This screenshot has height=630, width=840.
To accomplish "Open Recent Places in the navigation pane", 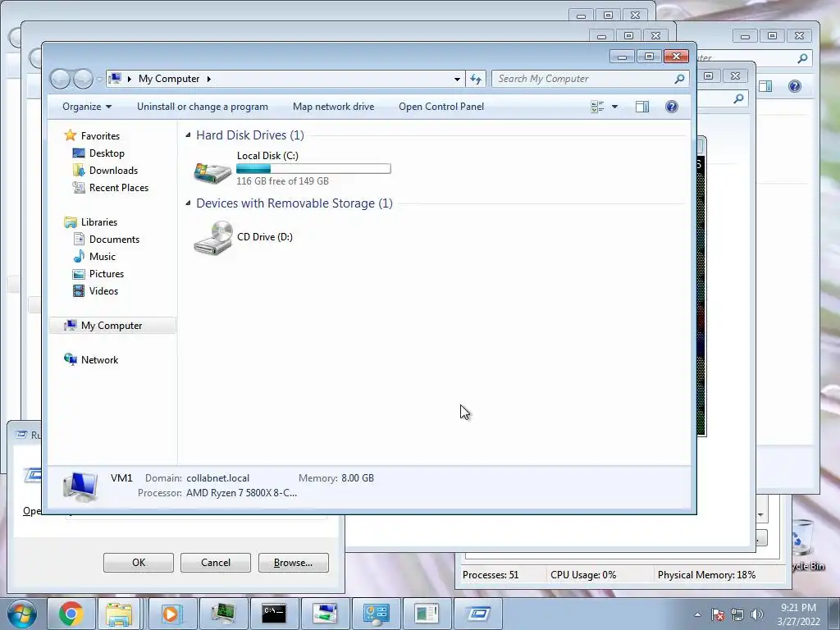I will coord(119,188).
